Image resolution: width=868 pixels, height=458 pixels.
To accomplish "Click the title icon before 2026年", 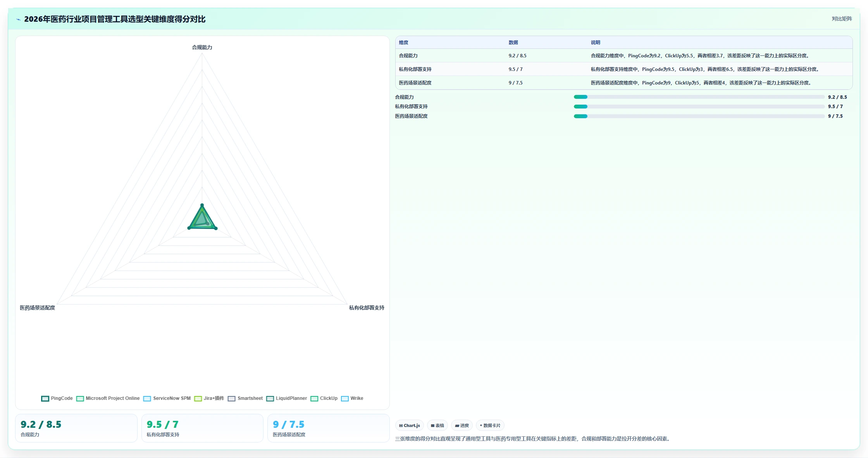I will [x=18, y=19].
